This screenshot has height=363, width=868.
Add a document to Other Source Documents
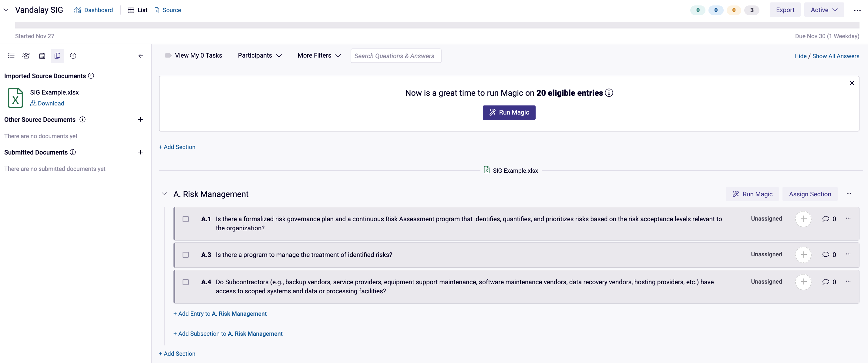click(140, 120)
